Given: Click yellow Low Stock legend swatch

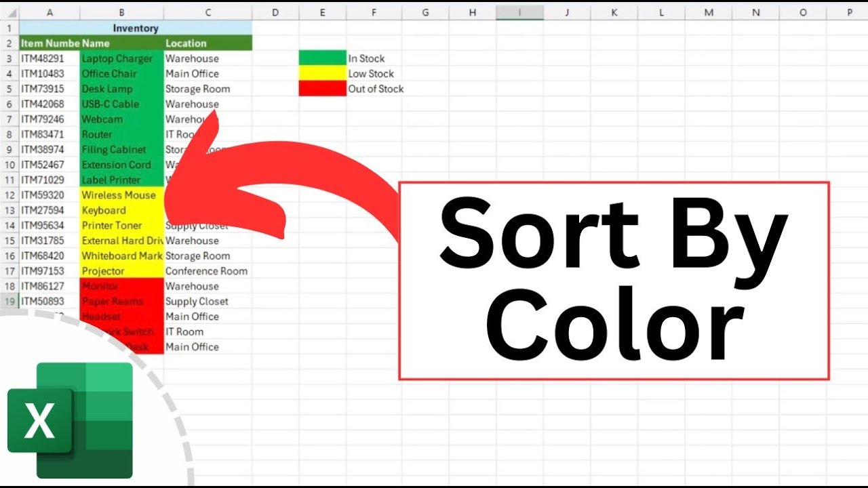Looking at the screenshot, I should pos(322,73).
